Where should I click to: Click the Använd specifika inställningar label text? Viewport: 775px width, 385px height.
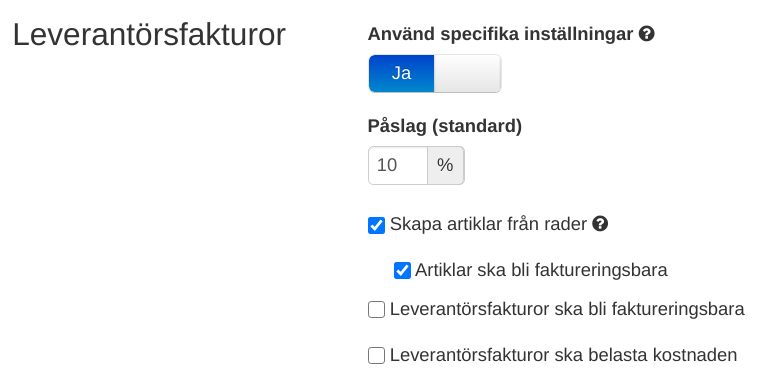click(501, 34)
